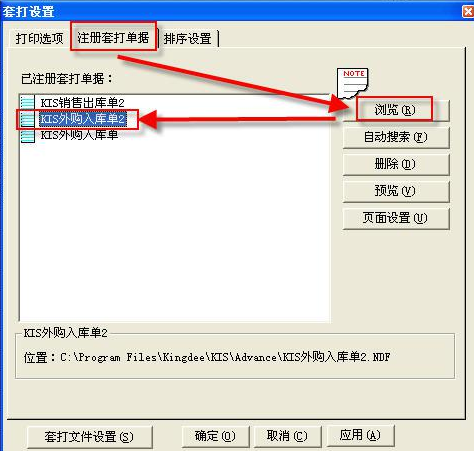
Task: Switch to the 打印选项 tab
Action: click(39, 39)
